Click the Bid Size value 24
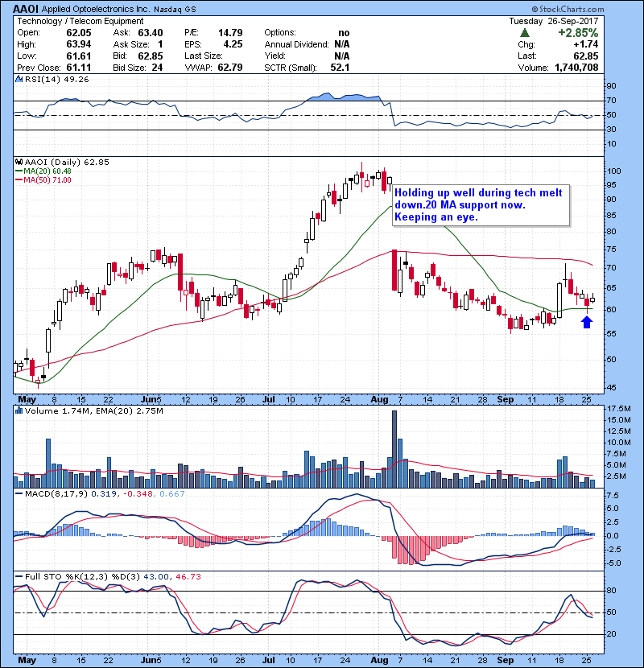The height and width of the screenshot is (668, 644). [157, 68]
